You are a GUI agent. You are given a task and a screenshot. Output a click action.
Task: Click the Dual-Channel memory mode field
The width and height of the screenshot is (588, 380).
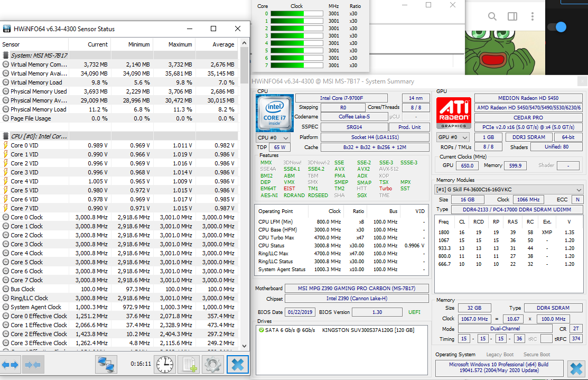tap(505, 329)
